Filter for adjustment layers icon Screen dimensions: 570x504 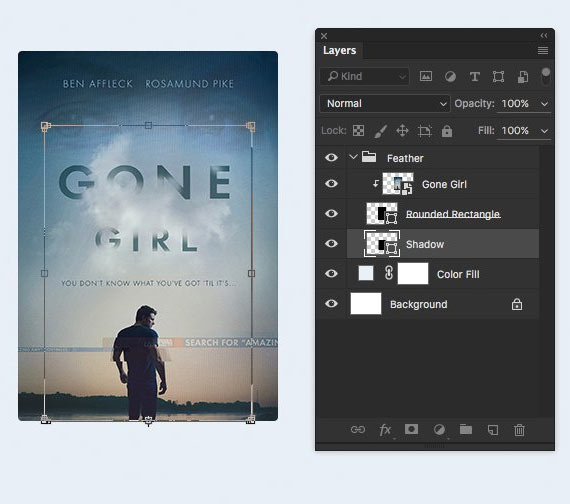click(x=450, y=77)
